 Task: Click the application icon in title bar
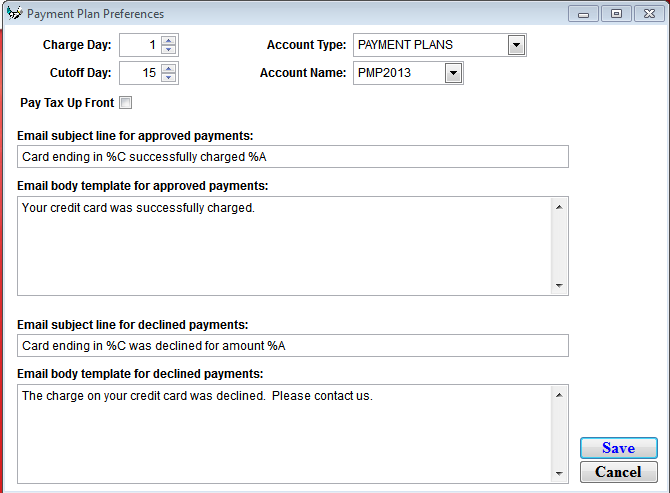pyautogui.click(x=14, y=13)
